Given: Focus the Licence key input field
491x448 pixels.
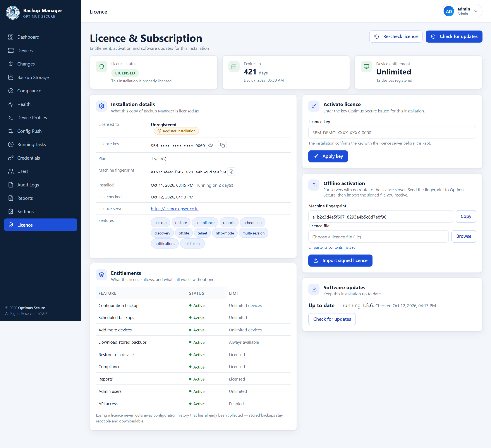Looking at the screenshot, I should click(x=392, y=133).
